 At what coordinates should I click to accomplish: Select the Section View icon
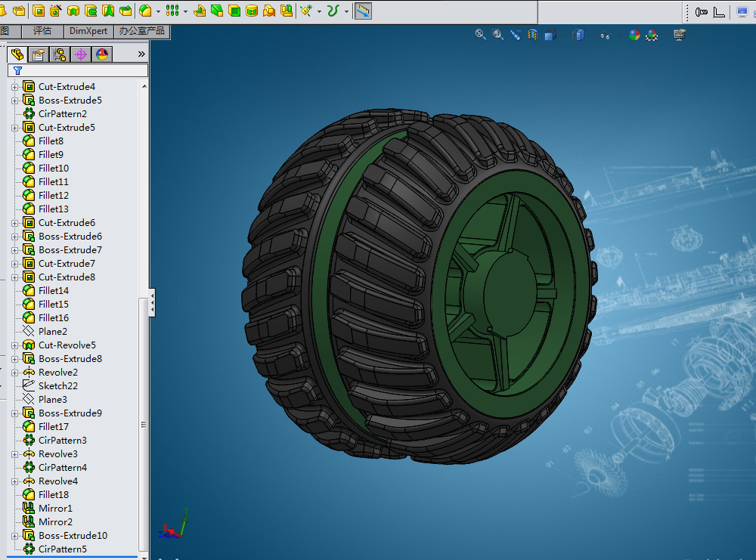click(533, 35)
